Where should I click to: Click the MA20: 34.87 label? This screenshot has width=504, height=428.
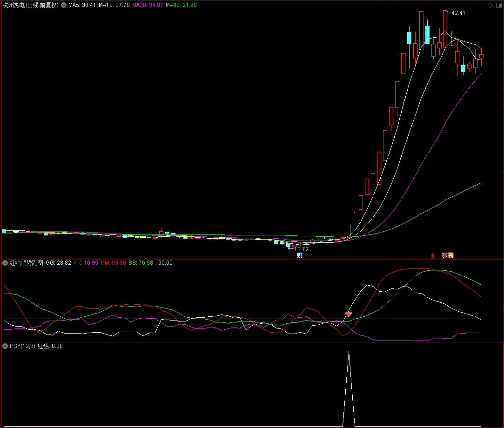[148, 5]
